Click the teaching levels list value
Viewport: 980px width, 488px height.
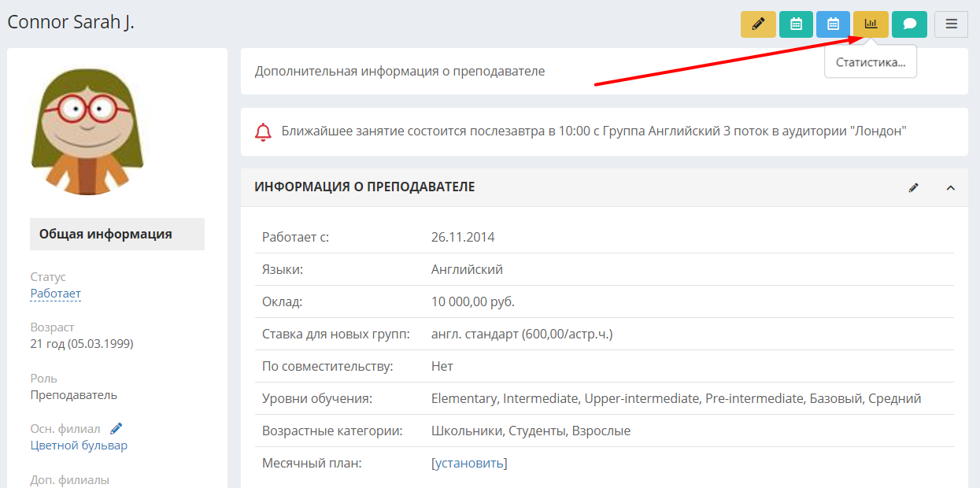[x=676, y=398]
